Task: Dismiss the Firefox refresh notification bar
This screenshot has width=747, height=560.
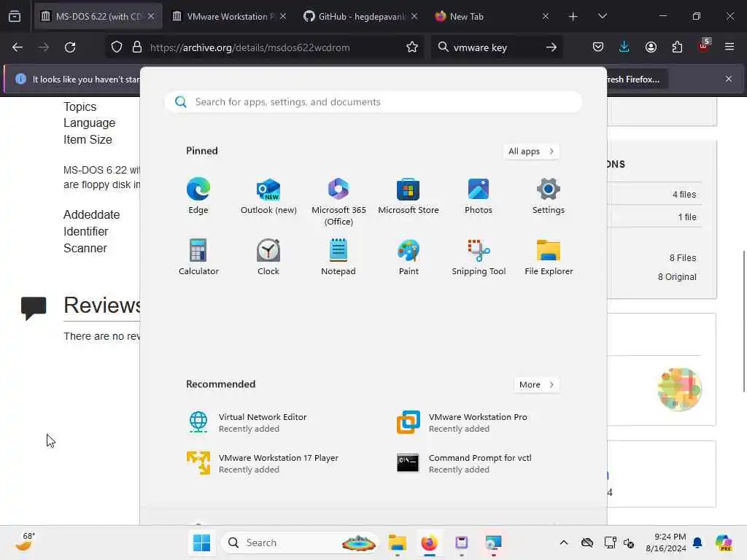Action: pos(729,79)
